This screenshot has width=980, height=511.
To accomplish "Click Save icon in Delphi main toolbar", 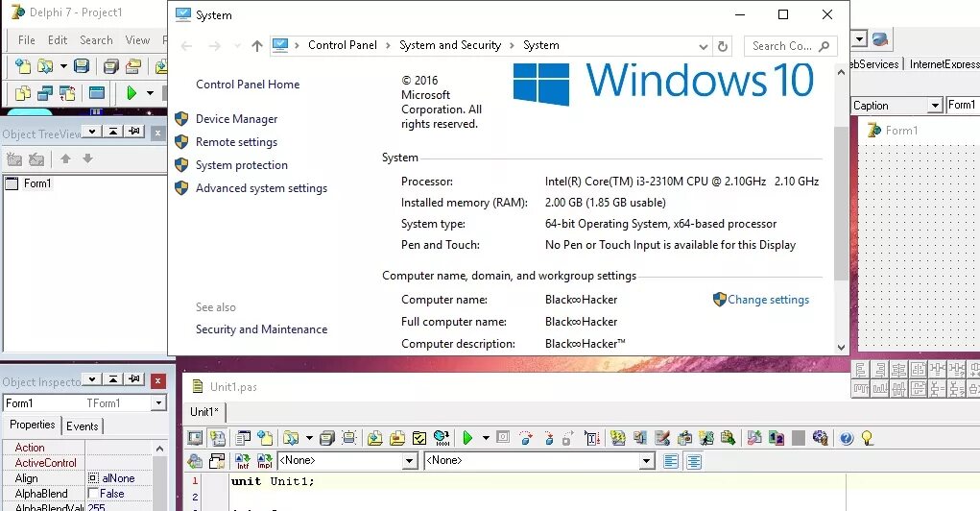I will [x=82, y=66].
